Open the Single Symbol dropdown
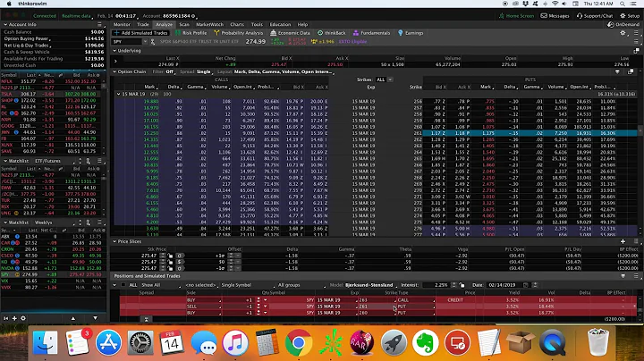The height and width of the screenshot is (361, 644). pos(248,285)
